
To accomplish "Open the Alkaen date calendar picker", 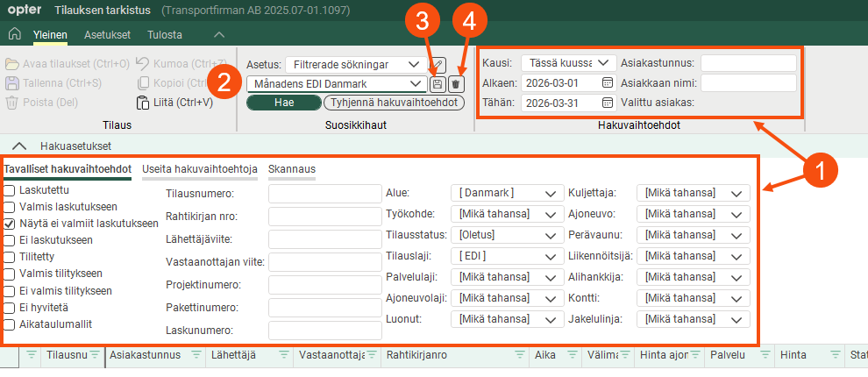I will pos(607,83).
